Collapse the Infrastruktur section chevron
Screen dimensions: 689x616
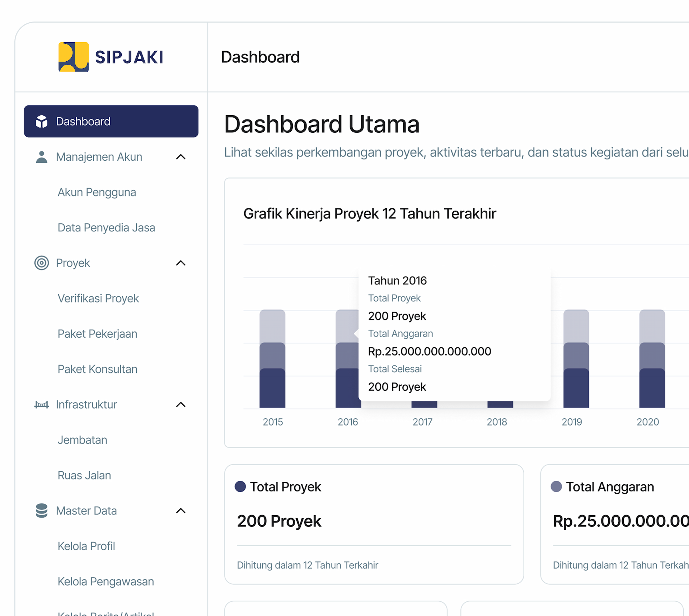click(x=181, y=405)
